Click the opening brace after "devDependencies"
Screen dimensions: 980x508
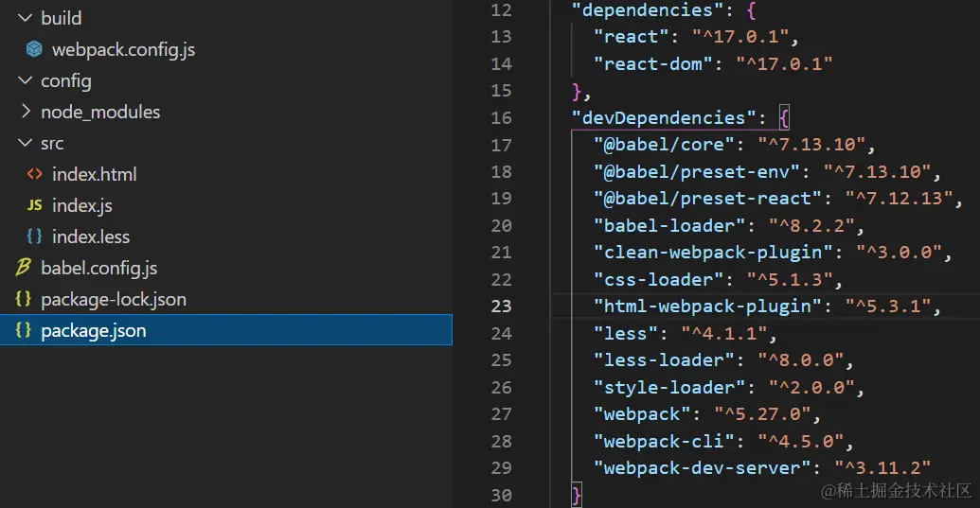pos(784,118)
